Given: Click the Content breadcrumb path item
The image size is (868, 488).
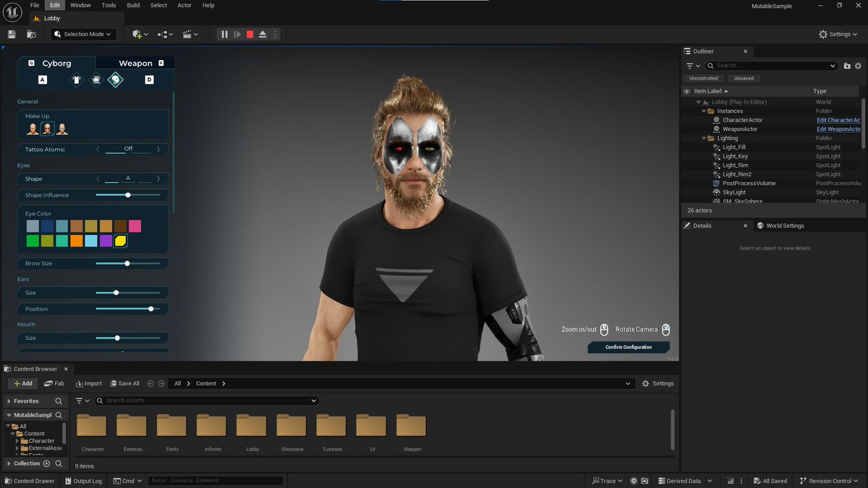Looking at the screenshot, I should 206,383.
